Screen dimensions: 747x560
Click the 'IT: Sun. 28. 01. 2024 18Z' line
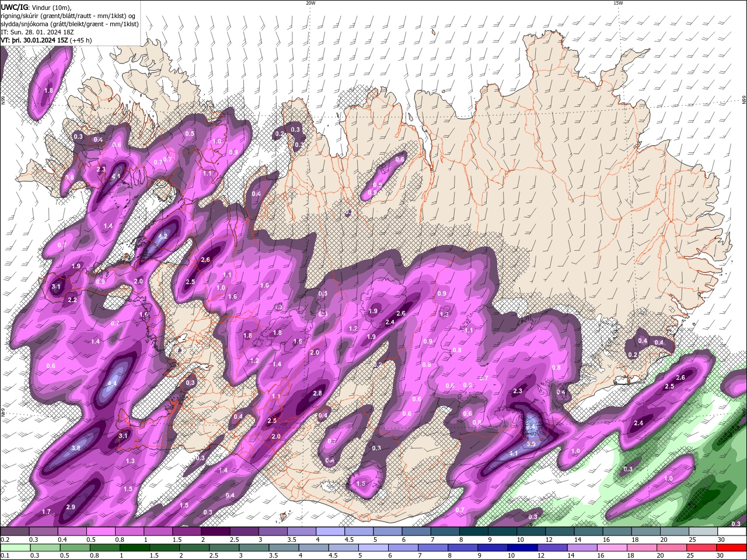tap(37, 32)
